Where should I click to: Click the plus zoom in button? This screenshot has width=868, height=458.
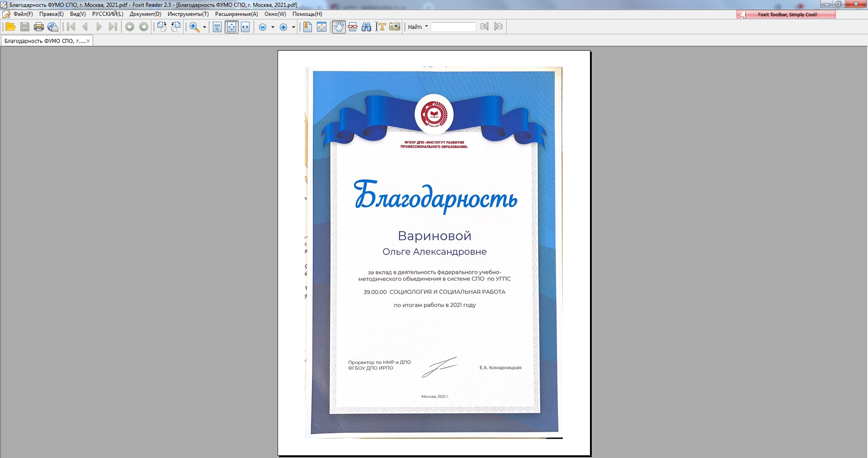283,27
